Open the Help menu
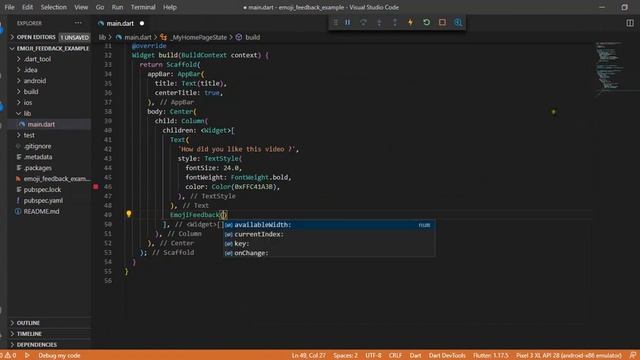Image resolution: width=640 pixels, height=360 pixels. [170, 7]
